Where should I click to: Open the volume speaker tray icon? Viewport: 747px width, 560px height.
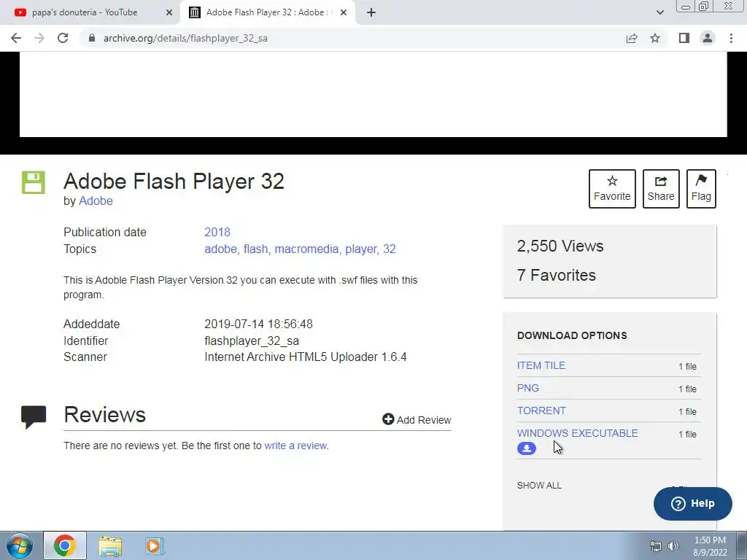coord(673,546)
